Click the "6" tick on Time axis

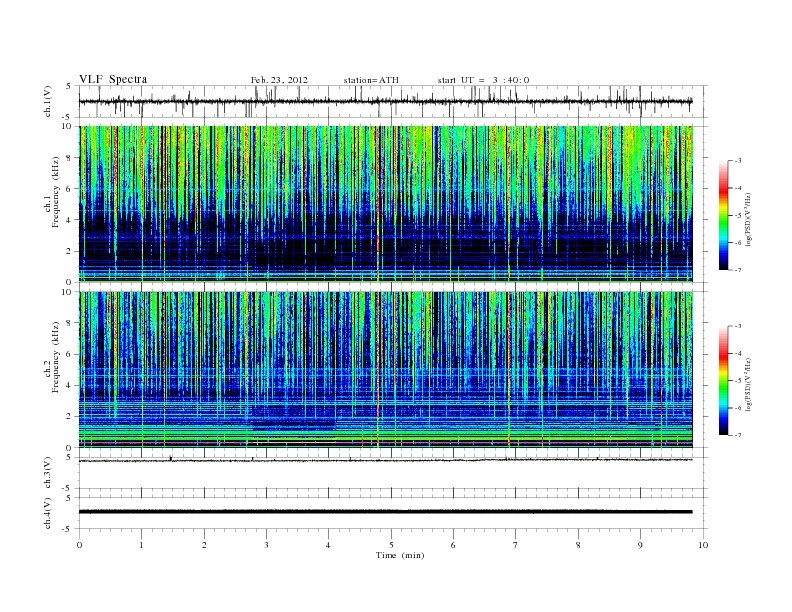pyautogui.click(x=453, y=545)
